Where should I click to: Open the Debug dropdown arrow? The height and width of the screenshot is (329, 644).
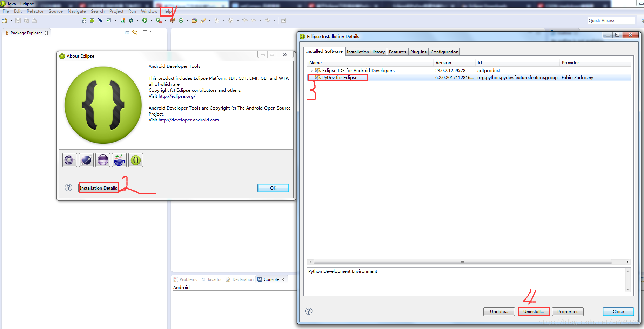coord(137,20)
